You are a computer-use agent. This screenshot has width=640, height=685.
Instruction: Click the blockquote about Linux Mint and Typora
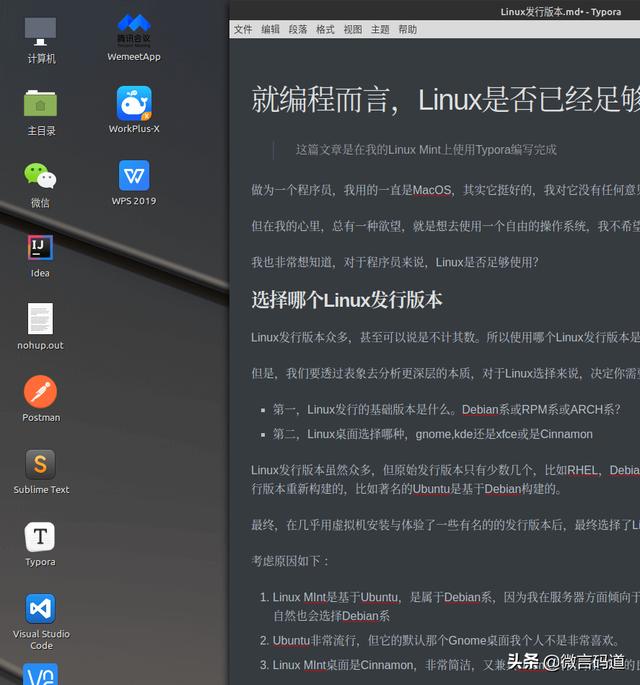tap(426, 150)
